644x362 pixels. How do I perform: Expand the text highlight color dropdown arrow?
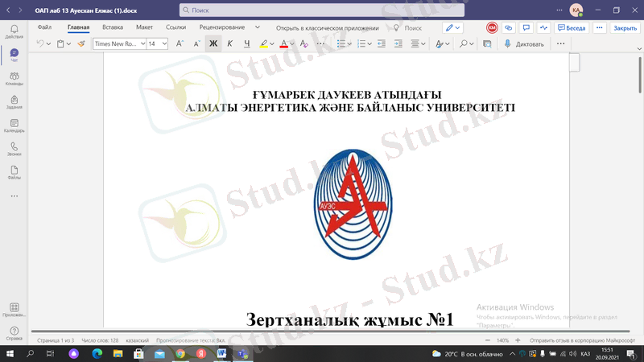[272, 44]
